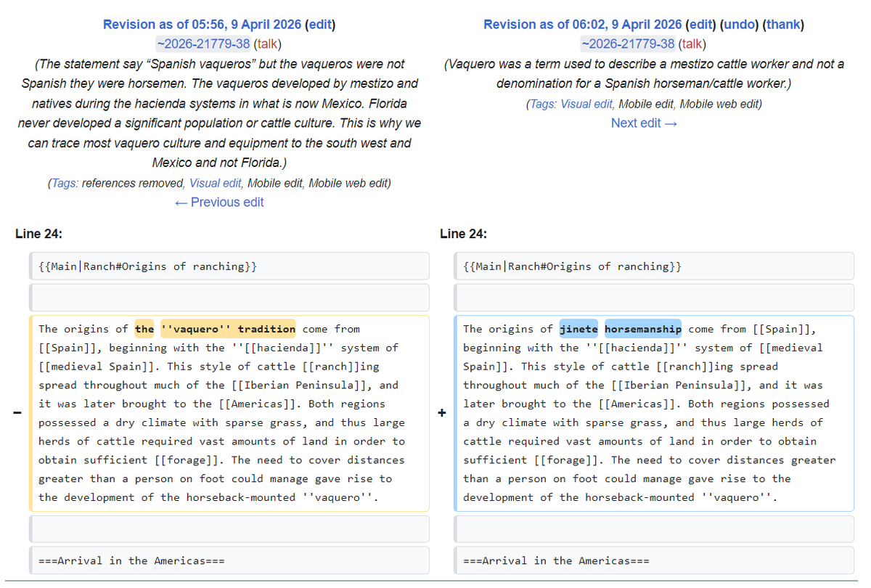
Task: Click left 'Line 24:' heading
Action: pyautogui.click(x=39, y=234)
